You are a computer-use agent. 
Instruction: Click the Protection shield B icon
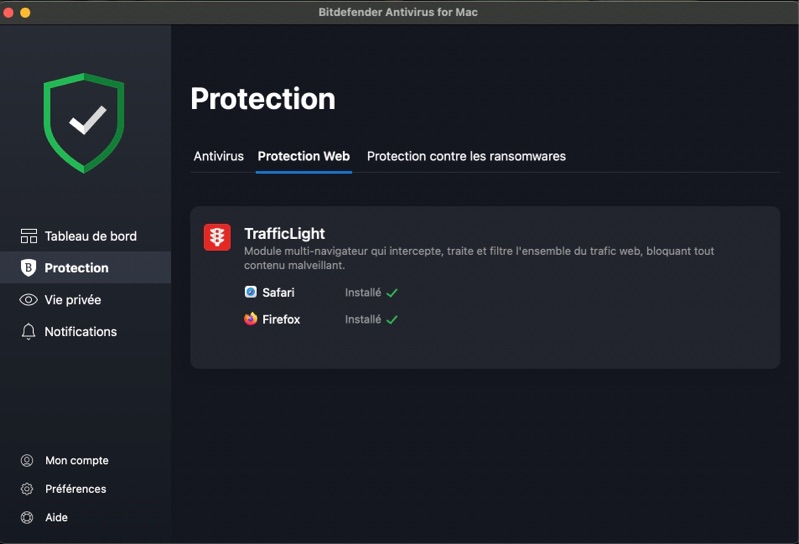28,268
